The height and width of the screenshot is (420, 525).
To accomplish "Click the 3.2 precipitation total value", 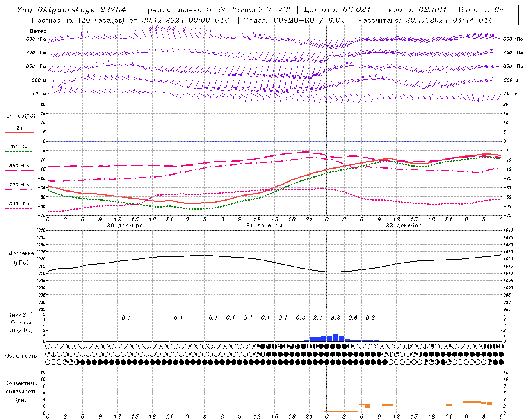I will [336, 317].
